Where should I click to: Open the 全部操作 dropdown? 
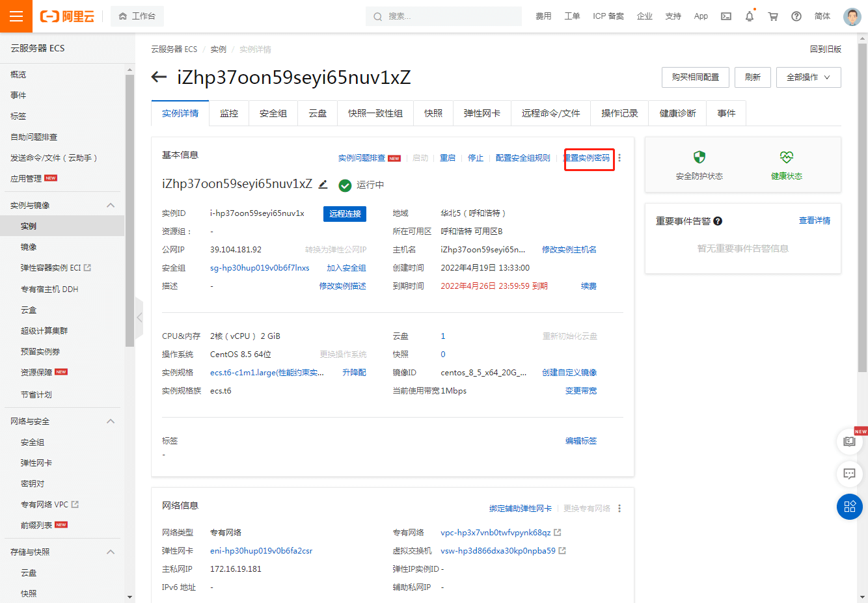point(809,77)
